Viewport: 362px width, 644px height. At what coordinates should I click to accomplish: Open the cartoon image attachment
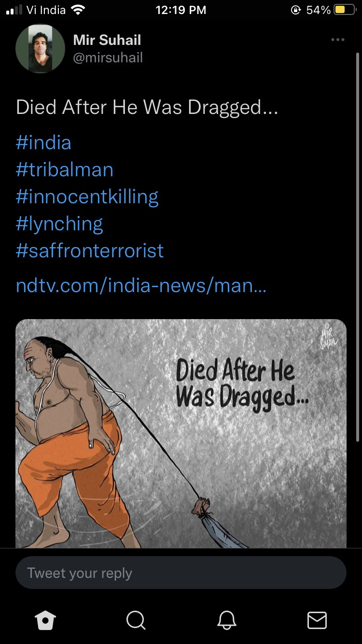coord(181,434)
